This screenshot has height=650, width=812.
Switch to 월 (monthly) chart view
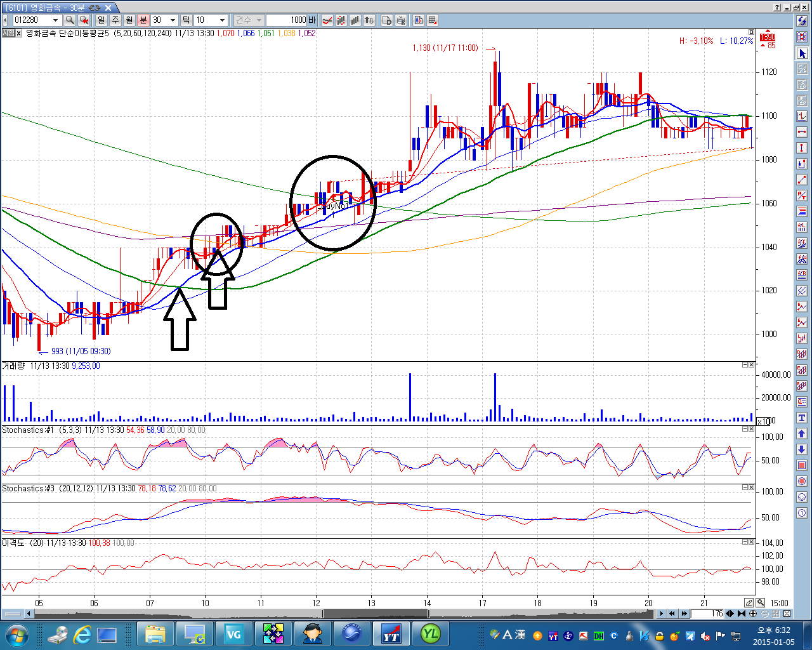click(129, 20)
